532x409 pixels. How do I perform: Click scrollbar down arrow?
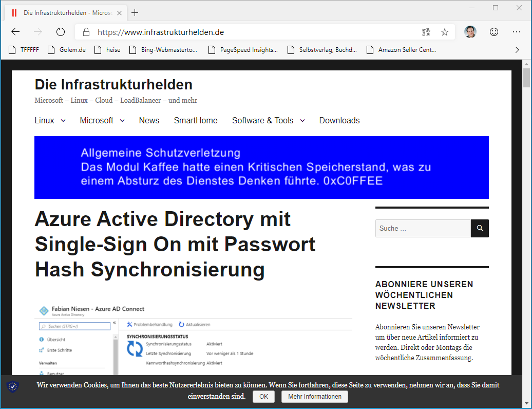[x=526, y=403]
